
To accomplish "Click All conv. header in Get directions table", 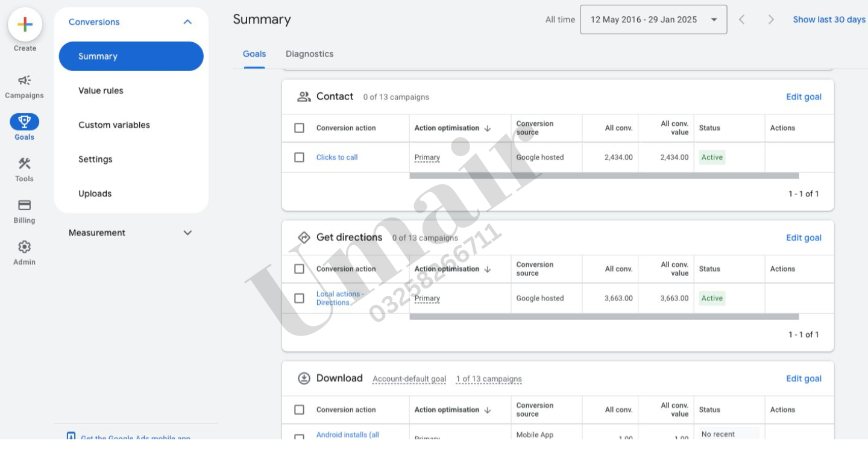I will [x=619, y=269].
